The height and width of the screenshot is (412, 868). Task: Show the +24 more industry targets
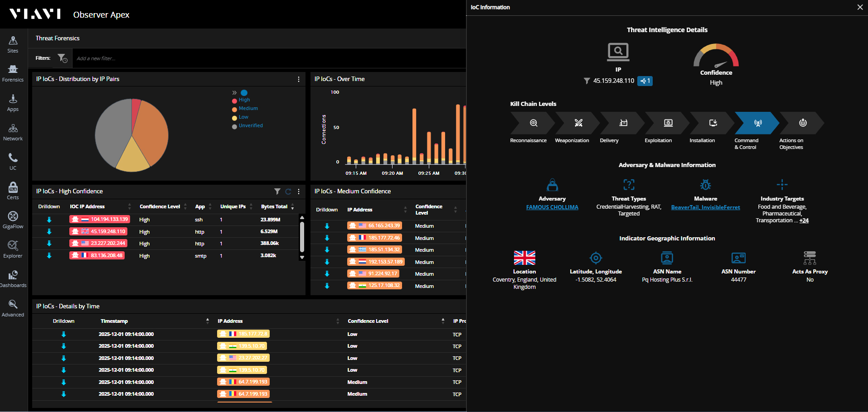[x=804, y=221]
